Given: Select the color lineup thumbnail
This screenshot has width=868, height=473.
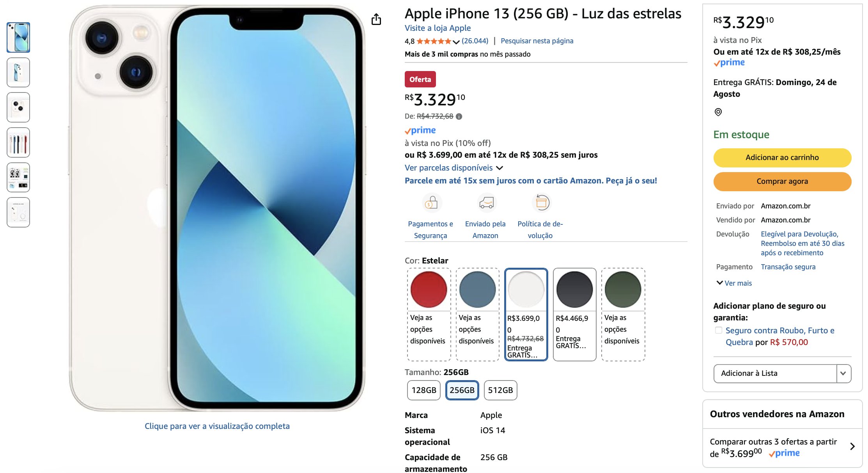Looking at the screenshot, I should click(18, 142).
